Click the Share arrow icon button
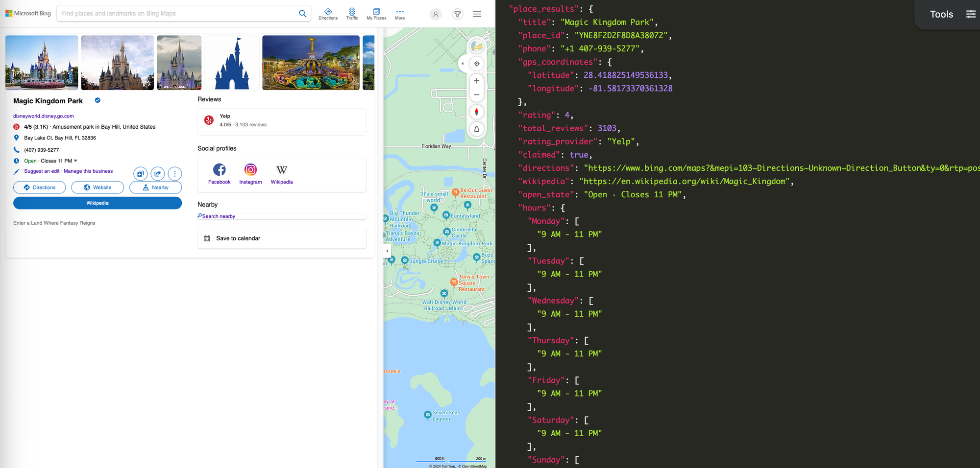The width and height of the screenshot is (980, 468). click(x=157, y=174)
